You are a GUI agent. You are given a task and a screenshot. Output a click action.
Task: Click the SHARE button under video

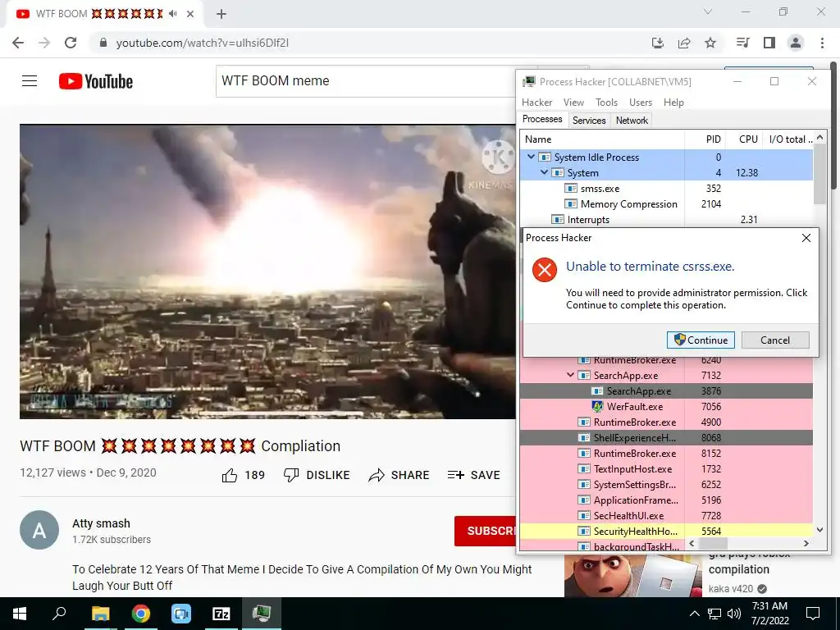pyautogui.click(x=399, y=475)
